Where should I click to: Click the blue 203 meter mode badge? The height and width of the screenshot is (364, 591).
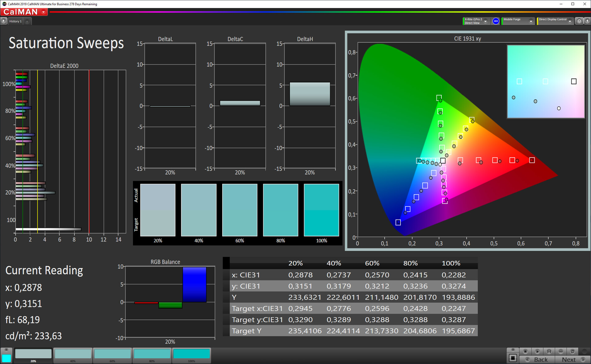pos(496,21)
